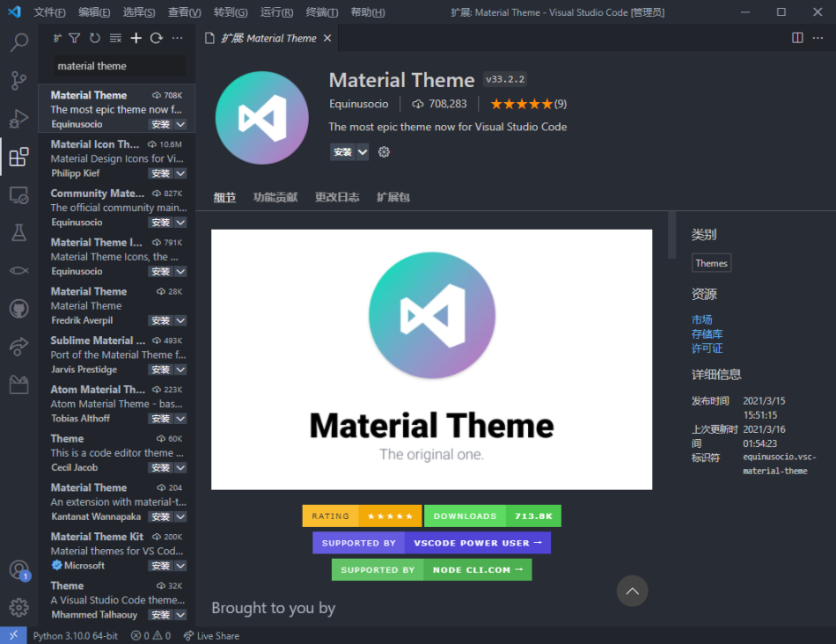
Task: Clear extensions search results
Action: coord(115,38)
